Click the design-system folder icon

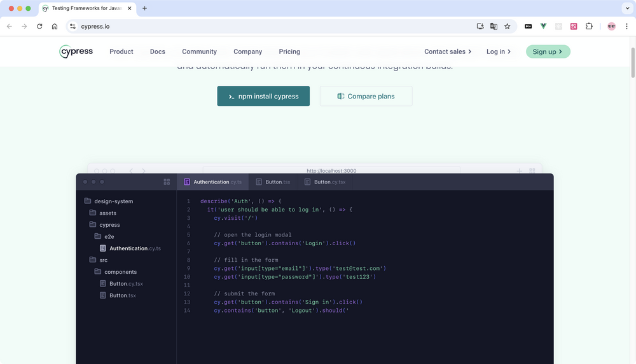coord(88,201)
